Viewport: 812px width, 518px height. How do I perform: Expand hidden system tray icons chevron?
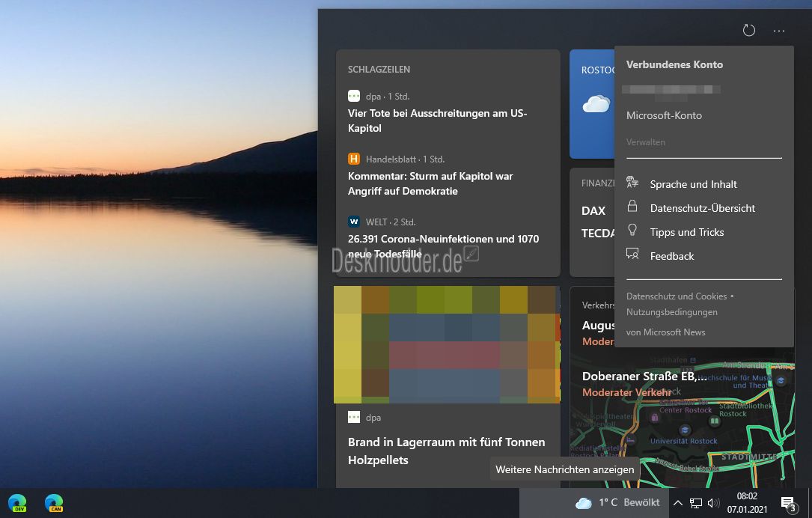pyautogui.click(x=677, y=503)
